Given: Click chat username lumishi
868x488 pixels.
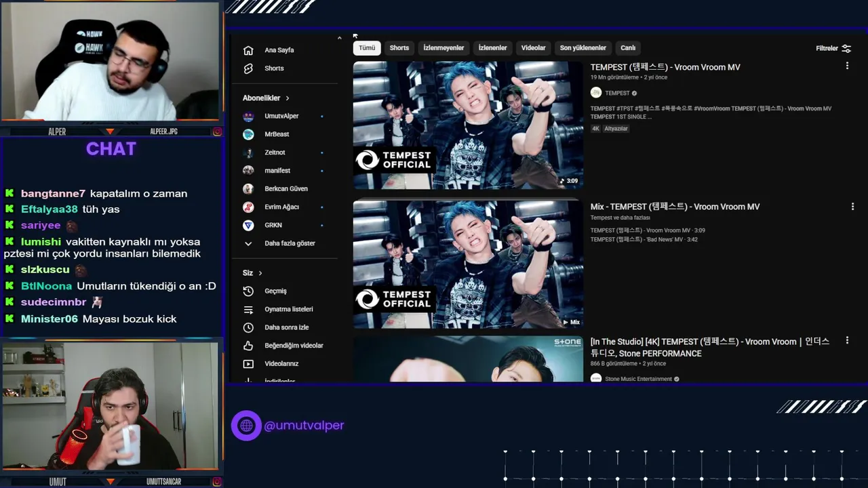Looking at the screenshot, I should tap(41, 241).
